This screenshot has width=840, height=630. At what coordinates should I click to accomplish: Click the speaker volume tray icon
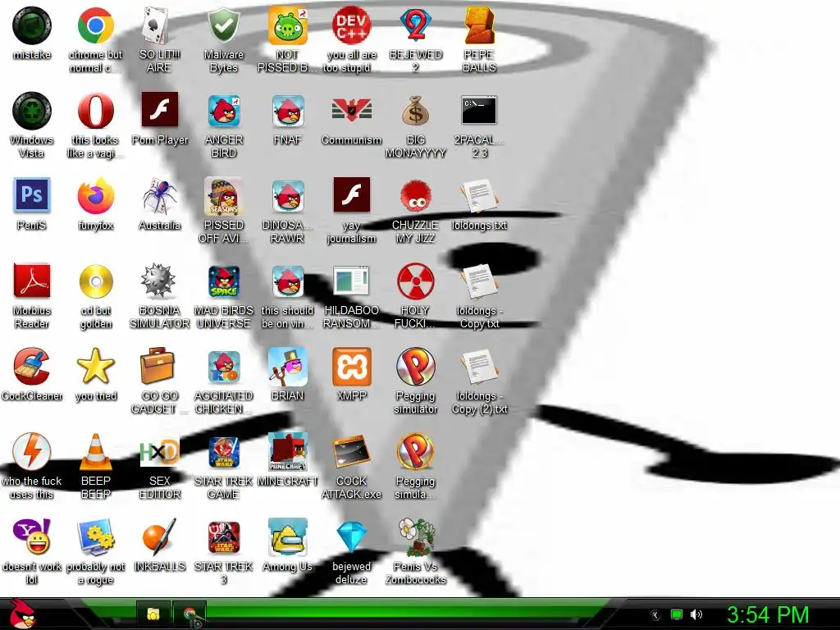pos(696,614)
